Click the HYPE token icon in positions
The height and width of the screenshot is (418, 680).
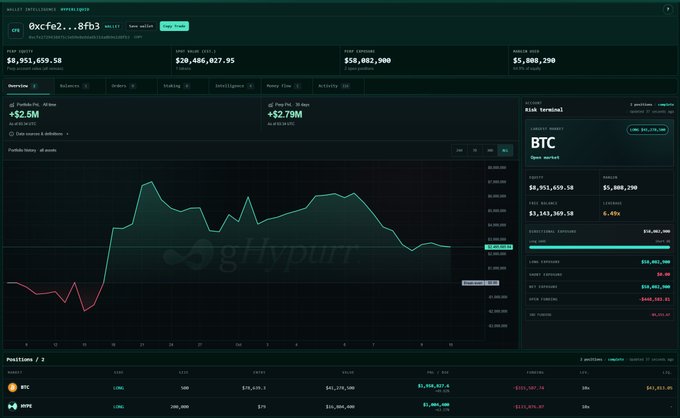pyautogui.click(x=13, y=406)
